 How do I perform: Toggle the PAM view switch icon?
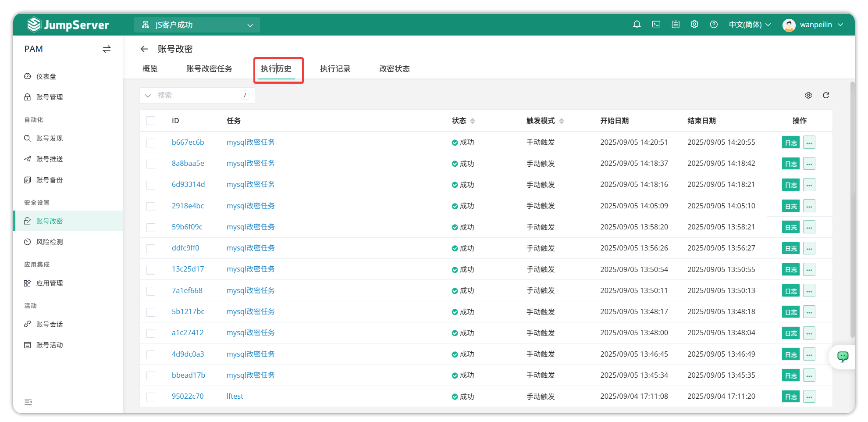107,49
